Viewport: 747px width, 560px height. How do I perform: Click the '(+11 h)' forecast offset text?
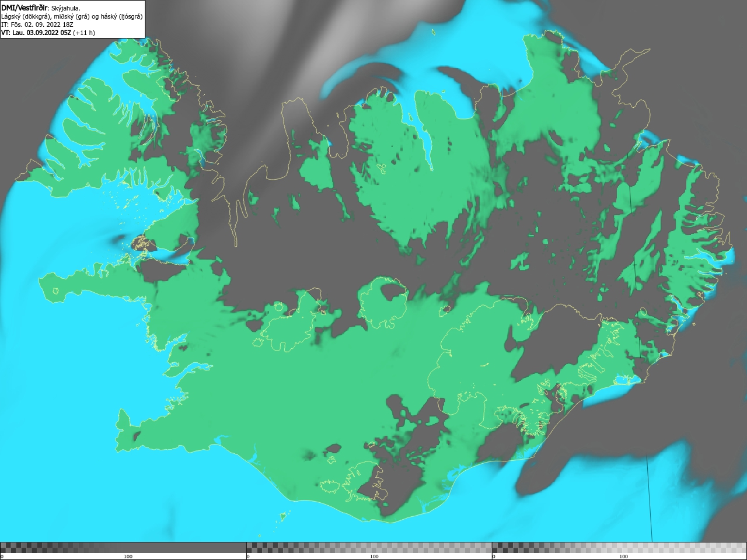coord(84,33)
